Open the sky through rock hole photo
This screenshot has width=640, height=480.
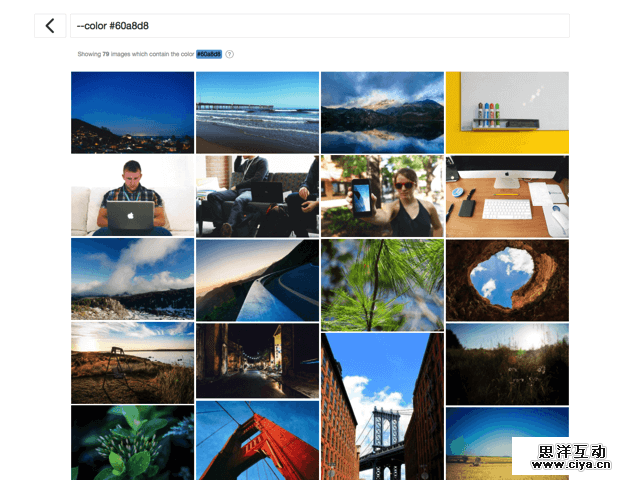[507, 280]
